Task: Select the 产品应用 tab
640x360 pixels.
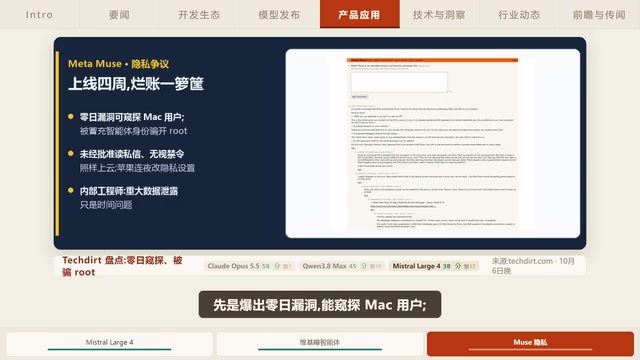Action: [360, 14]
